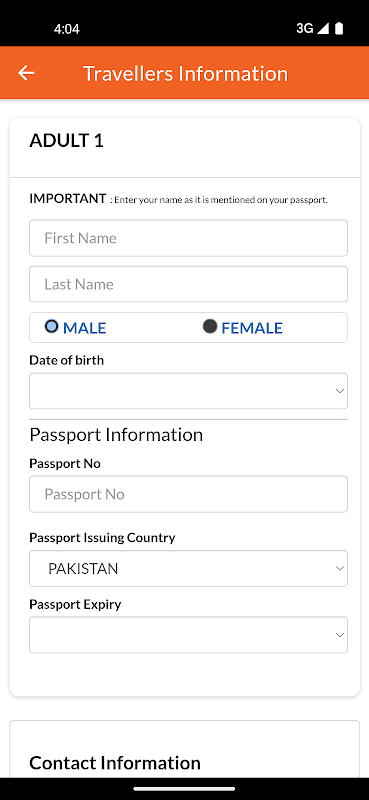369x800 pixels.
Task: Tap the Travellers Information title
Action: 185,73
